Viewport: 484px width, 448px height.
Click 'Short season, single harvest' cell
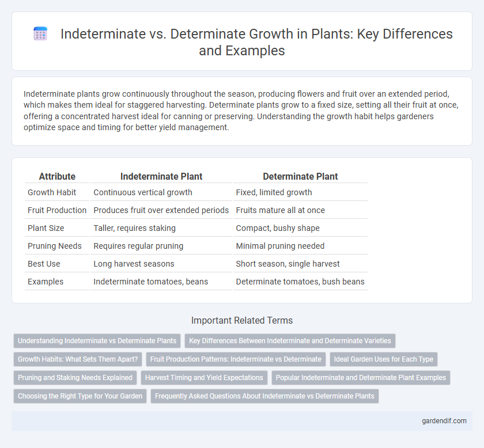point(300,264)
